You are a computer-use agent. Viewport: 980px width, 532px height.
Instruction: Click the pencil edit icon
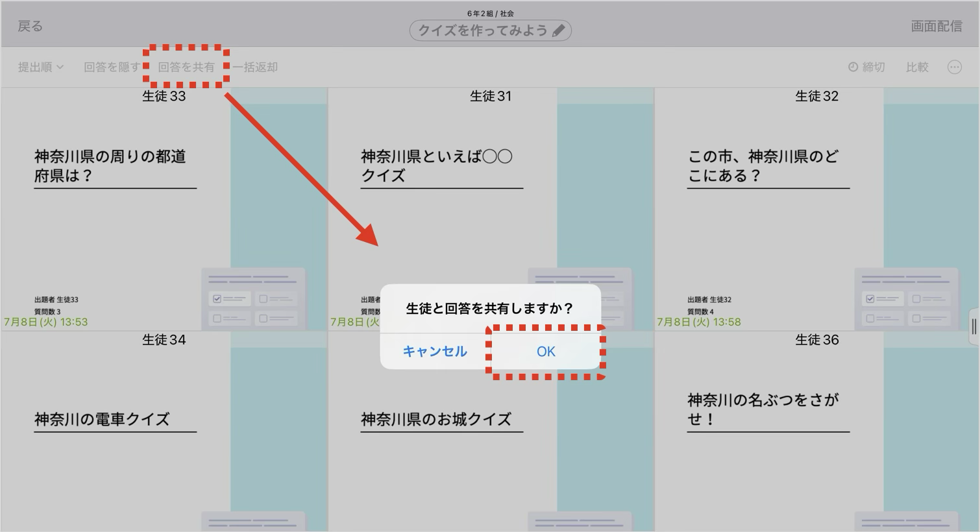pyautogui.click(x=558, y=30)
